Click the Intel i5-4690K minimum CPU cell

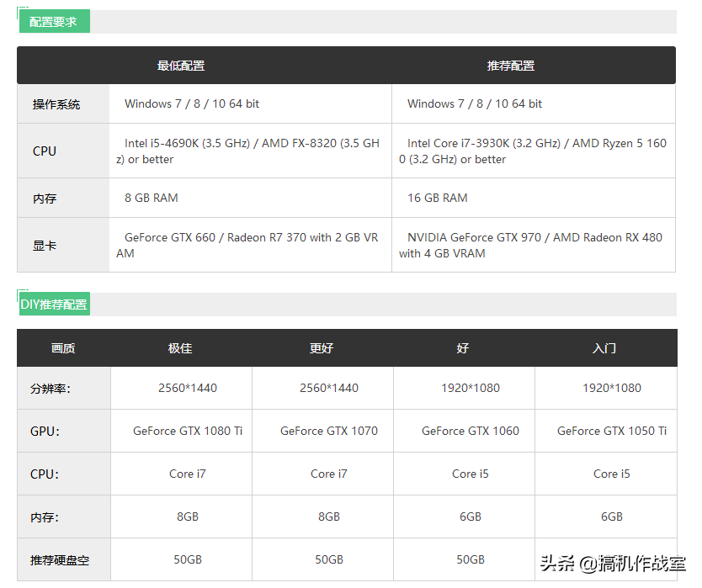pyautogui.click(x=250, y=151)
